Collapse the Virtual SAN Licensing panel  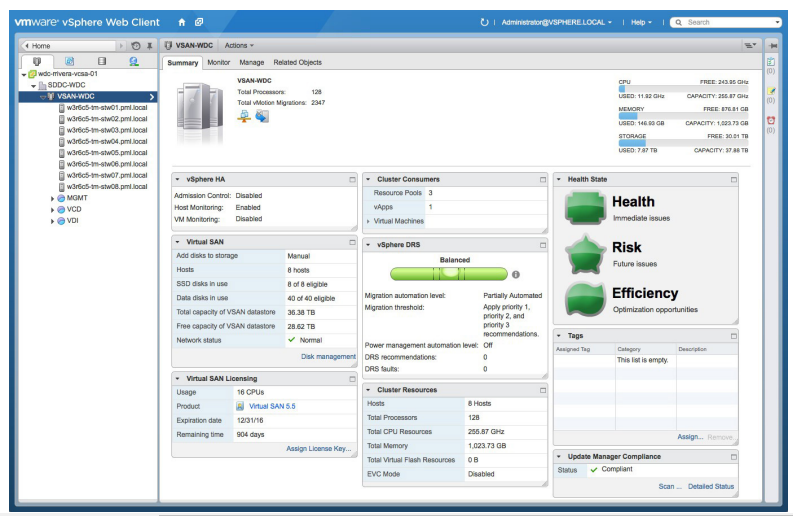pos(178,378)
